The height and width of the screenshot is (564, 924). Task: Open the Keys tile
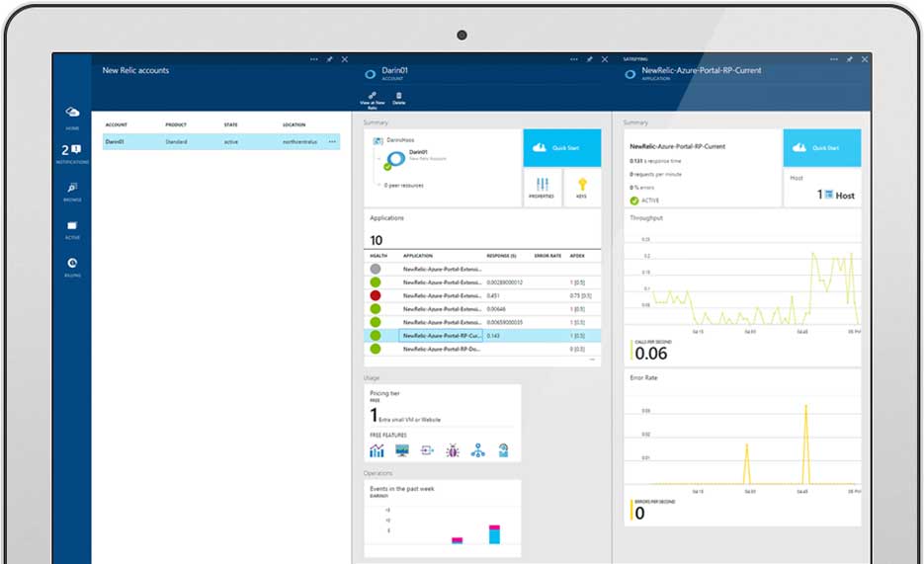click(582, 188)
